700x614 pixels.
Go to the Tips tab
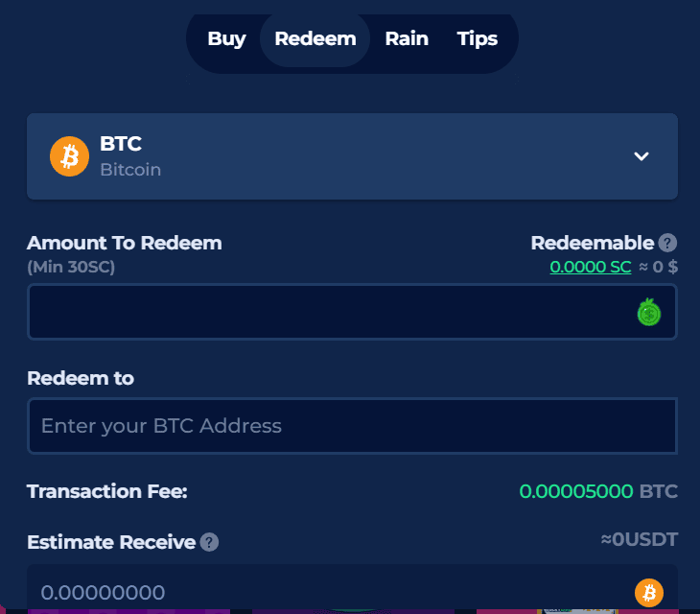point(477,38)
